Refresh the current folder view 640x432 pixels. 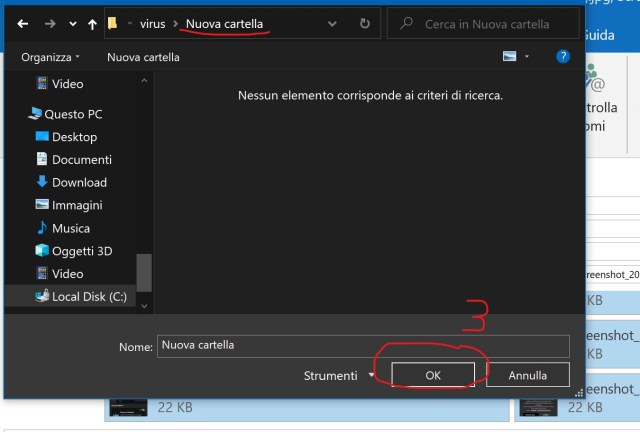tap(365, 23)
